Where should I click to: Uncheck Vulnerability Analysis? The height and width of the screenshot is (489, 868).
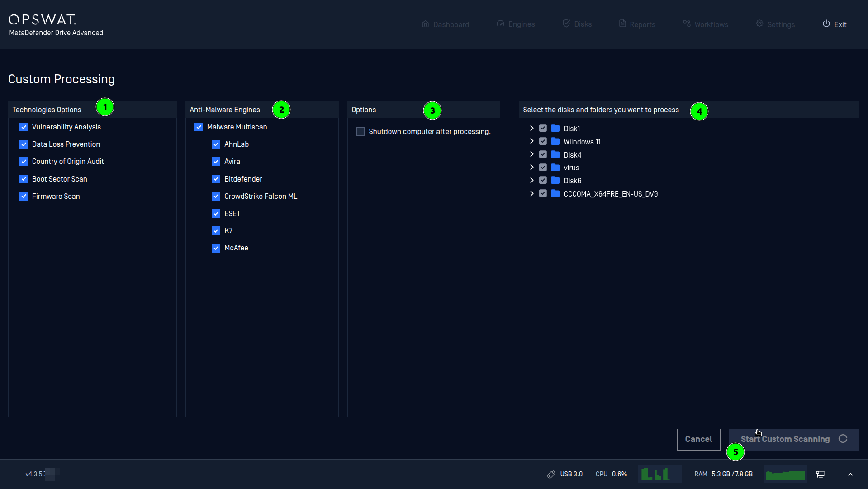click(x=24, y=127)
